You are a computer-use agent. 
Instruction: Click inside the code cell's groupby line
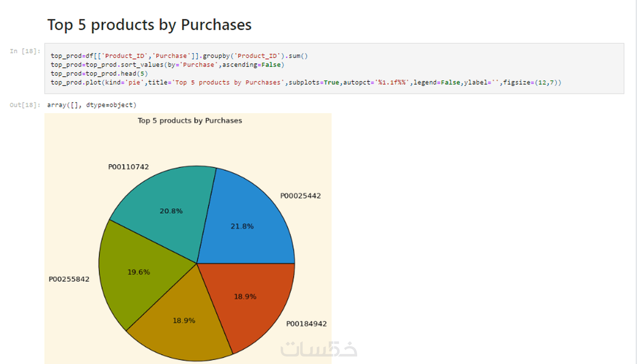pos(179,56)
